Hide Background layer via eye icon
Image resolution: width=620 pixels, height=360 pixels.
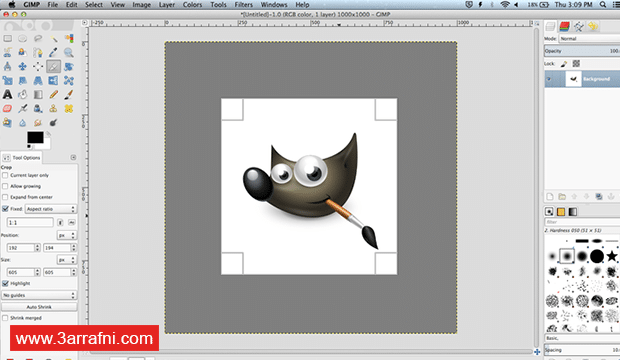[548, 79]
